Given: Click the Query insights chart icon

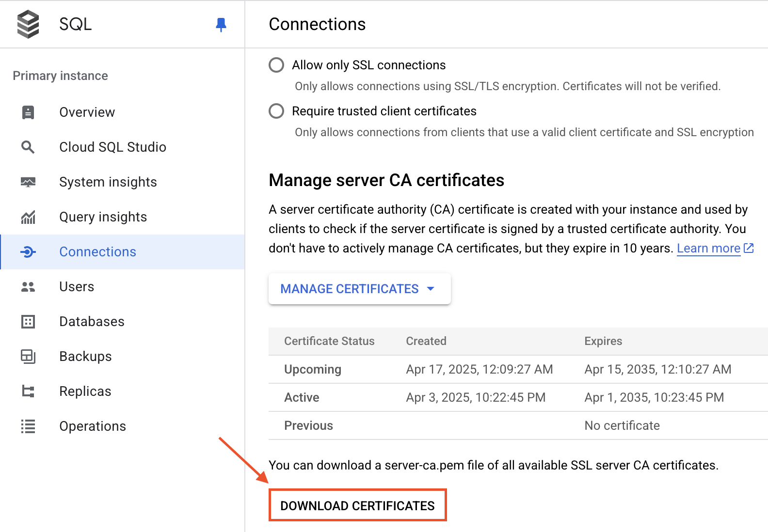Looking at the screenshot, I should 28,217.
